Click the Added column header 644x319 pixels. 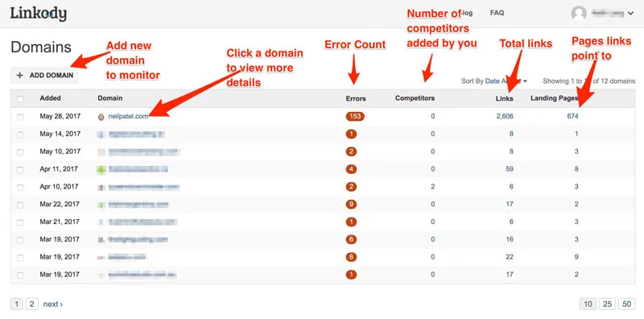pos(50,98)
